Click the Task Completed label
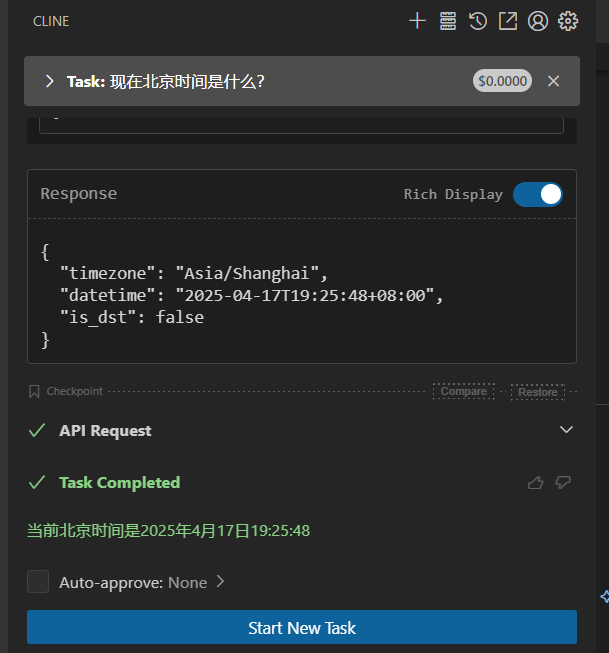This screenshot has height=653, width=609. pos(120,483)
